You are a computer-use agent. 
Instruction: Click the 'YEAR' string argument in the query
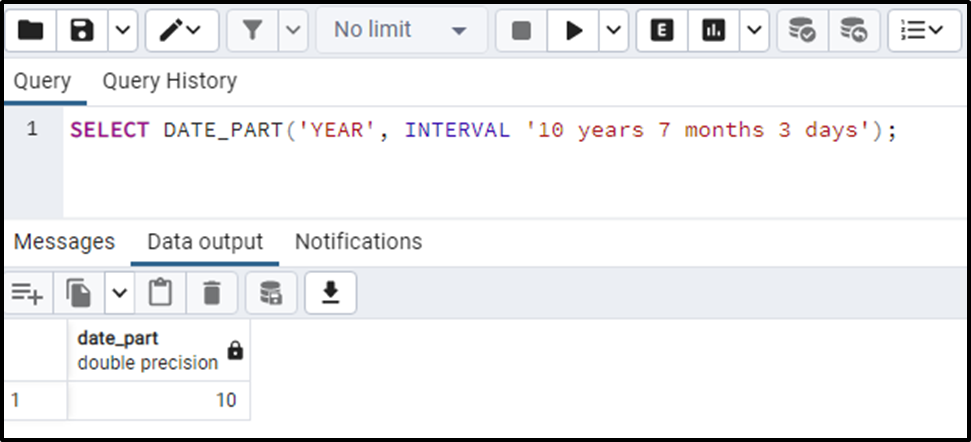coord(337,131)
